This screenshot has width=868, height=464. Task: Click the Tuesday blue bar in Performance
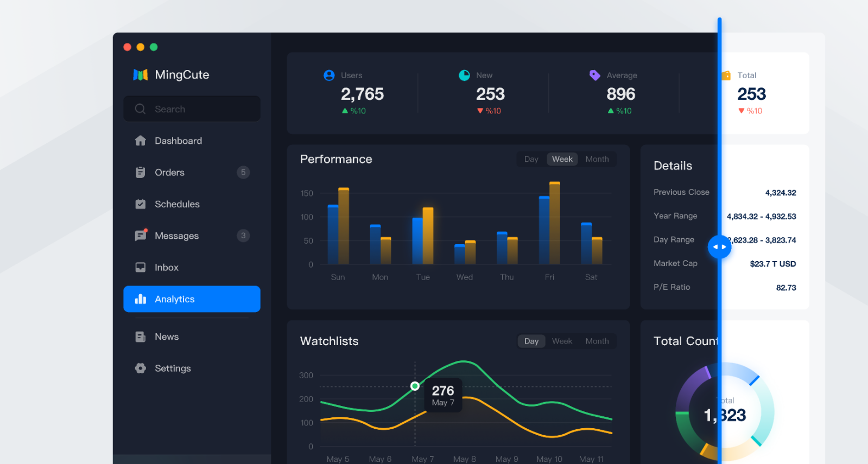point(417,241)
